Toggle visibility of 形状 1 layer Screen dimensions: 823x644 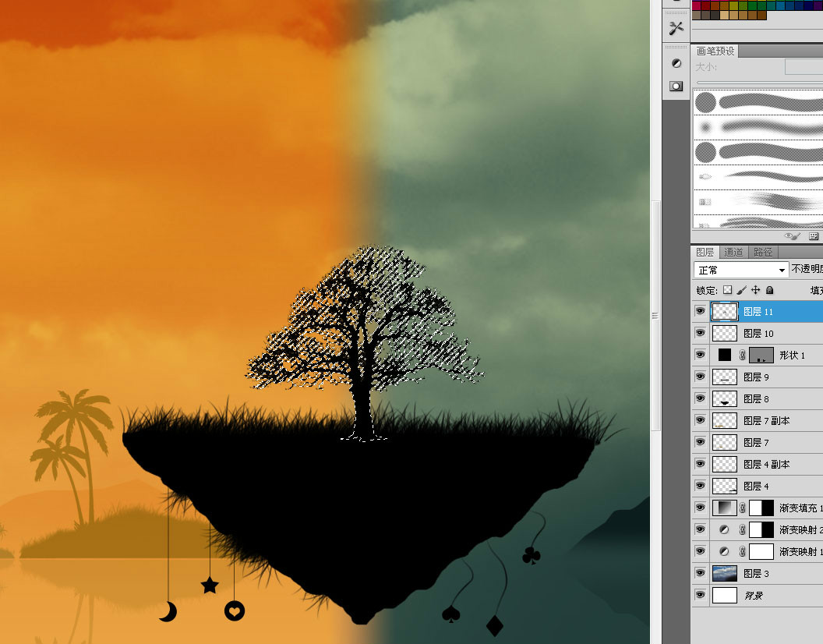700,355
